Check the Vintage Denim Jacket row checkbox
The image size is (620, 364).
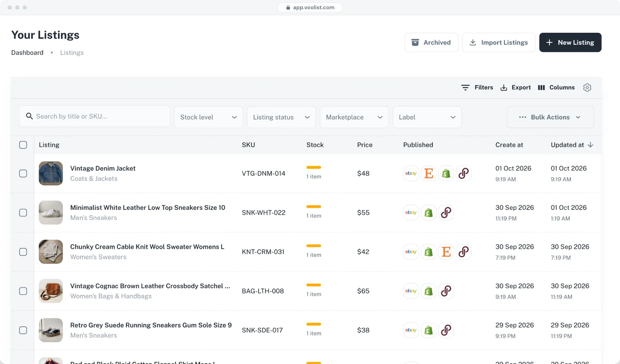tap(23, 174)
